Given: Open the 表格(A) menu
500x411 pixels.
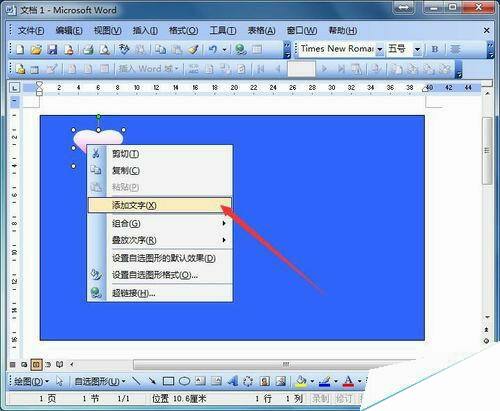Looking at the screenshot, I should pyautogui.click(x=261, y=31).
